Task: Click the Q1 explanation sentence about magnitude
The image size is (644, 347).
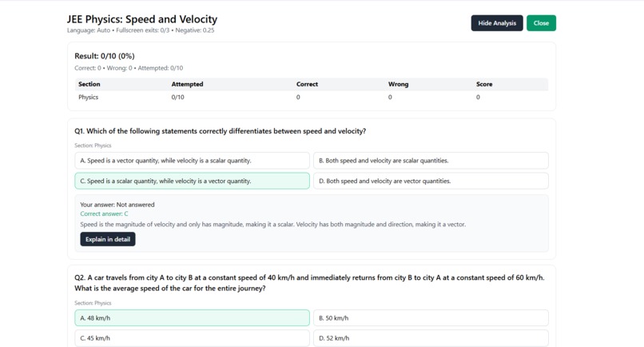Action: point(272,225)
